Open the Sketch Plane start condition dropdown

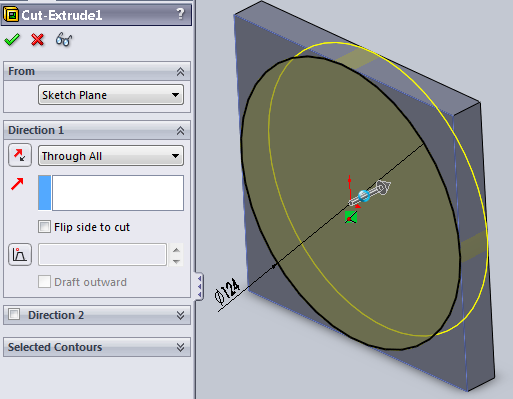pyautogui.click(x=111, y=95)
